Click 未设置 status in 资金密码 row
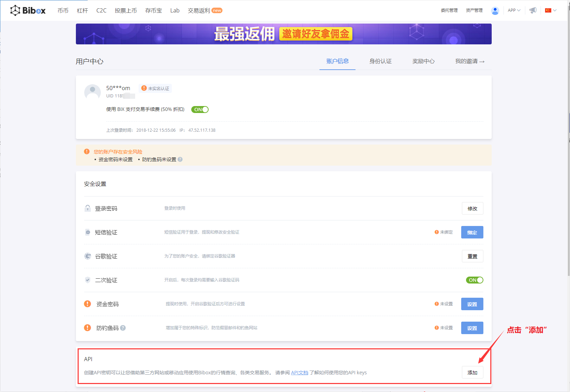 [444, 304]
